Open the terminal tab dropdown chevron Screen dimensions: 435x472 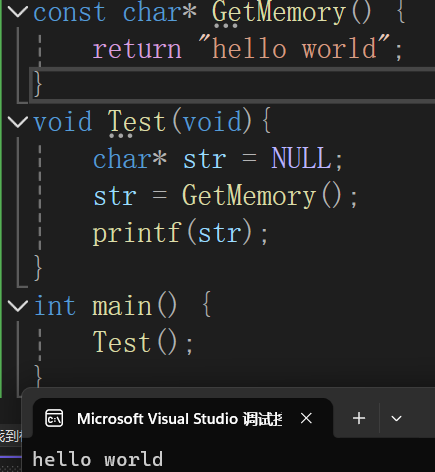(396, 418)
